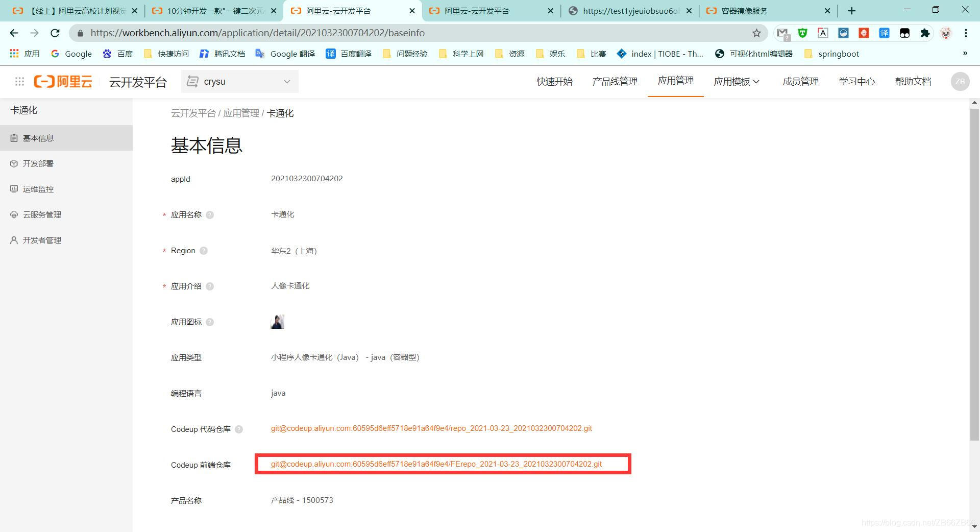Go back to the previous page
Screen dimensions: 980x532
[x=14, y=33]
